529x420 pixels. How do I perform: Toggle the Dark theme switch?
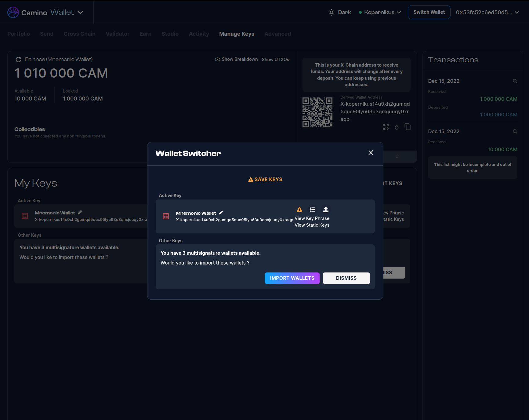[x=339, y=13]
